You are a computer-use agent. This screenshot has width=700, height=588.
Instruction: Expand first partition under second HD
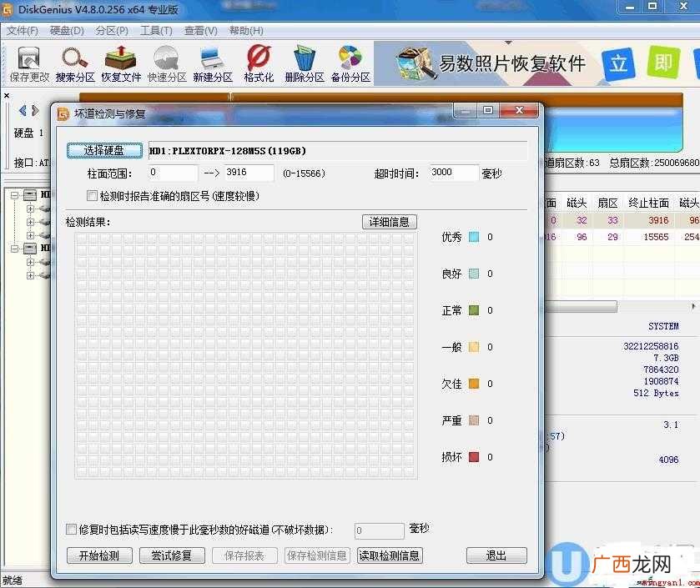click(x=30, y=262)
